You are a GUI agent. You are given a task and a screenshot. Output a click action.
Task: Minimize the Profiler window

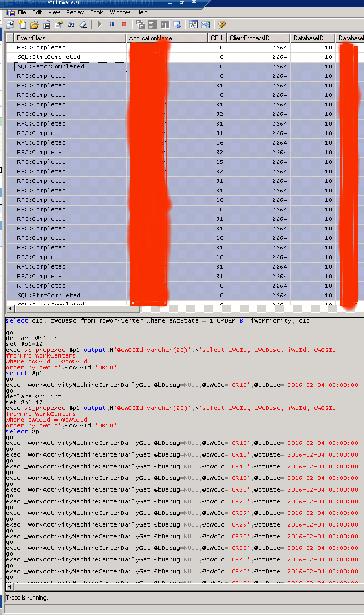click(x=170, y=2)
